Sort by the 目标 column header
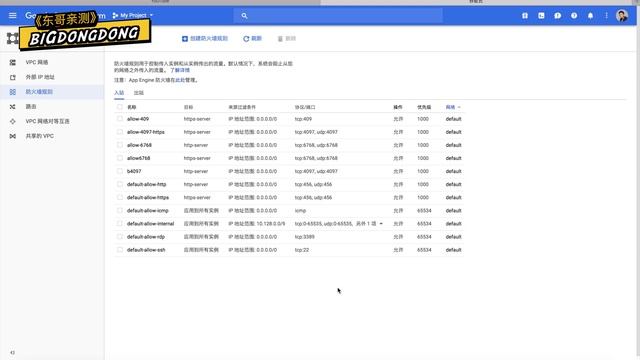 click(x=188, y=107)
